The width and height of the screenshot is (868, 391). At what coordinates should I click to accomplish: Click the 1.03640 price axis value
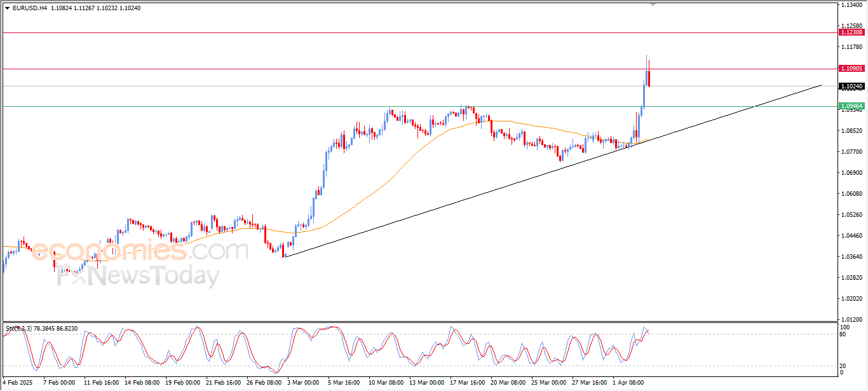click(851, 257)
